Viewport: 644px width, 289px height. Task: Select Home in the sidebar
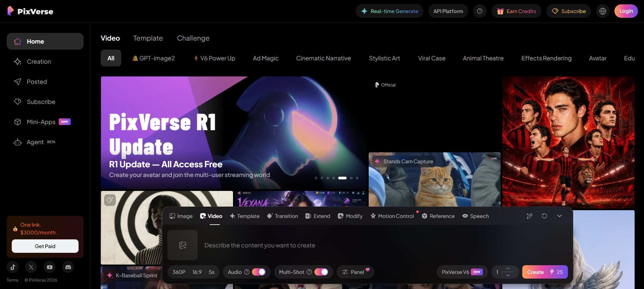[x=45, y=41]
